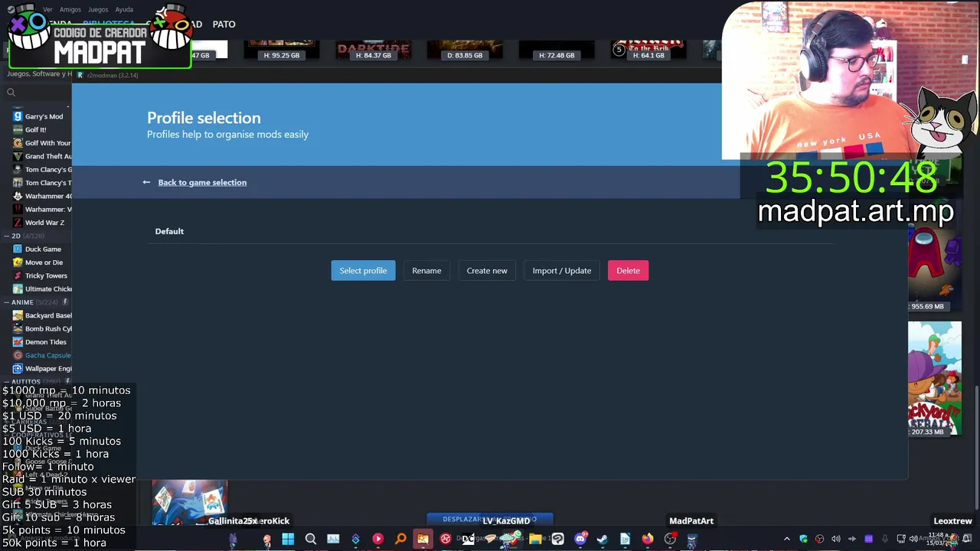
Task: Select Wallpaper Engine in Steam sidebar
Action: coord(44,368)
